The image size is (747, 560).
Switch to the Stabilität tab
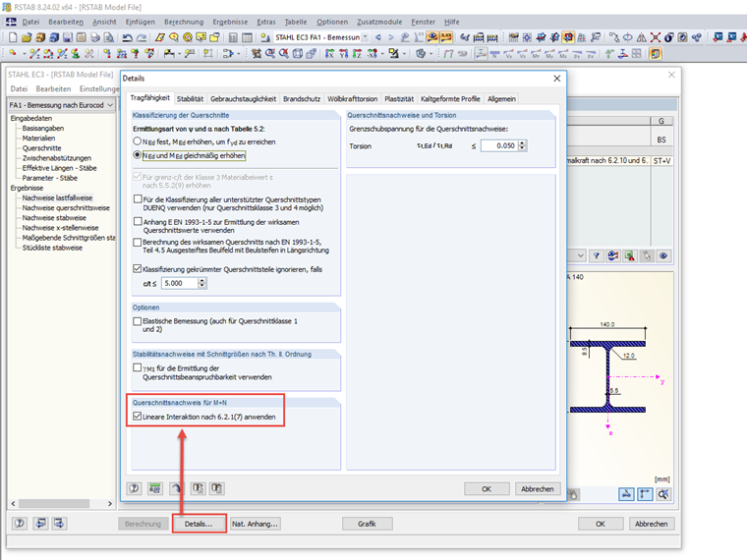pyautogui.click(x=190, y=98)
